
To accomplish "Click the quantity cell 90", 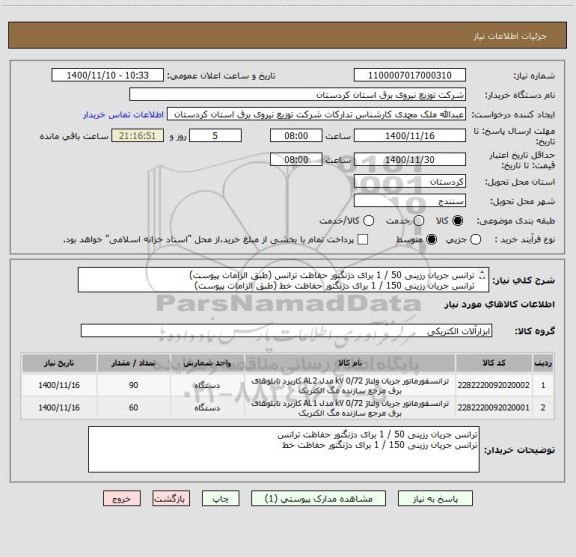I will (x=133, y=385).
